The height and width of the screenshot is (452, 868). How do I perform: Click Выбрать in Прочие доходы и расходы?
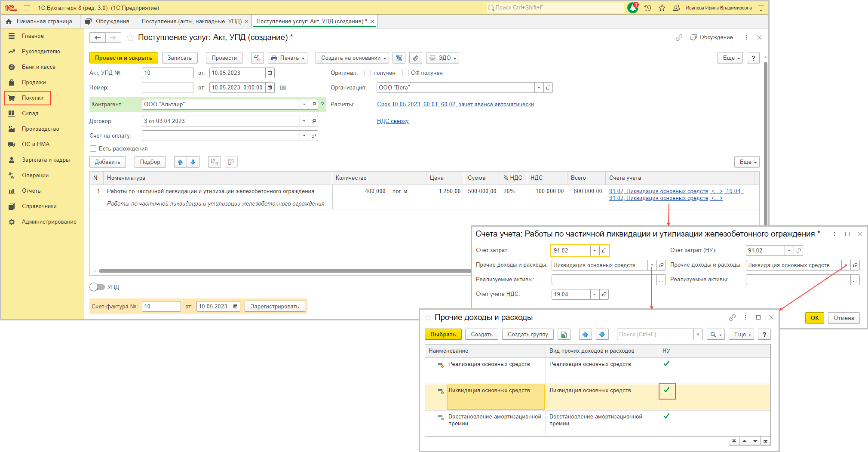pos(443,335)
